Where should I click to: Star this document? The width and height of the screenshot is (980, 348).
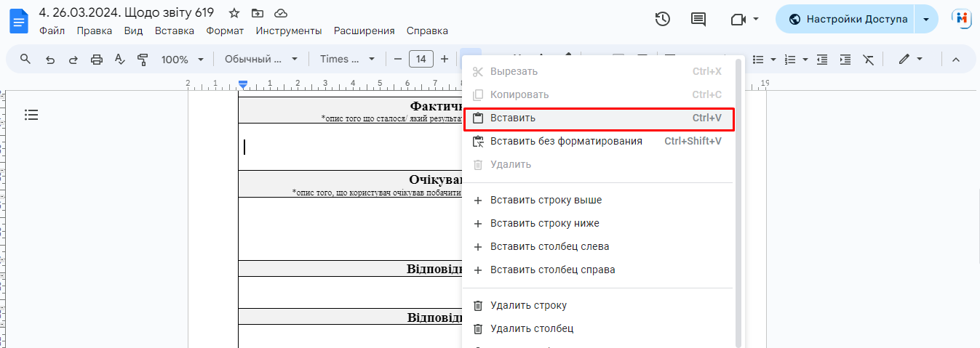click(x=234, y=13)
